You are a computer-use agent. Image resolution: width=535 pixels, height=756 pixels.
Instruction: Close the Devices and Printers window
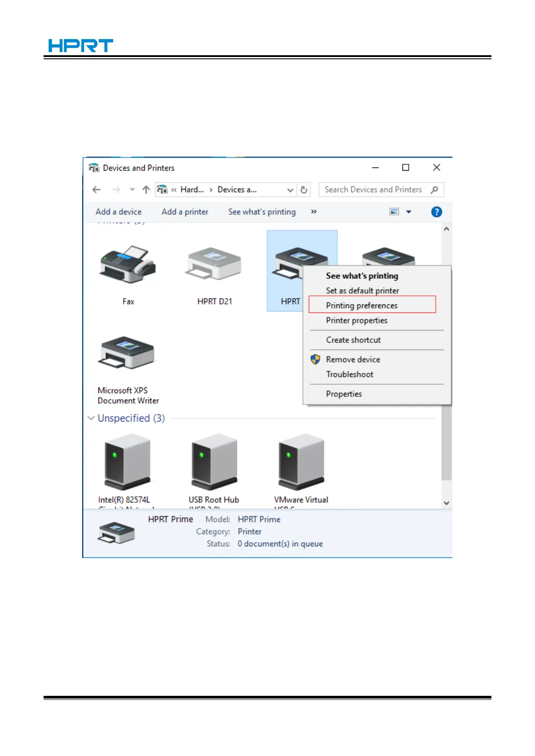coord(437,167)
